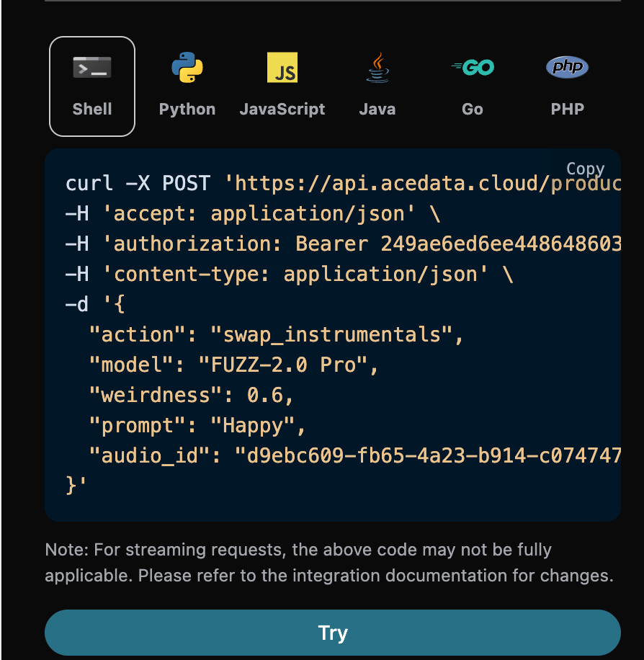The width and height of the screenshot is (644, 660).
Task: Click the yellow JS logo icon
Action: [282, 68]
